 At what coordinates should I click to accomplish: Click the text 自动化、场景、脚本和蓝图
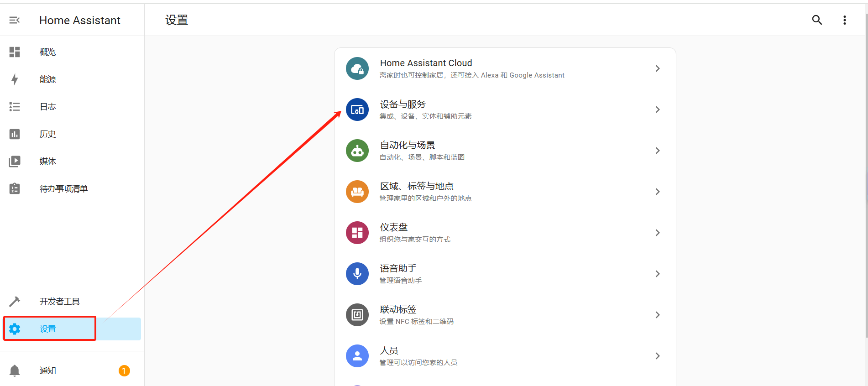point(422,157)
